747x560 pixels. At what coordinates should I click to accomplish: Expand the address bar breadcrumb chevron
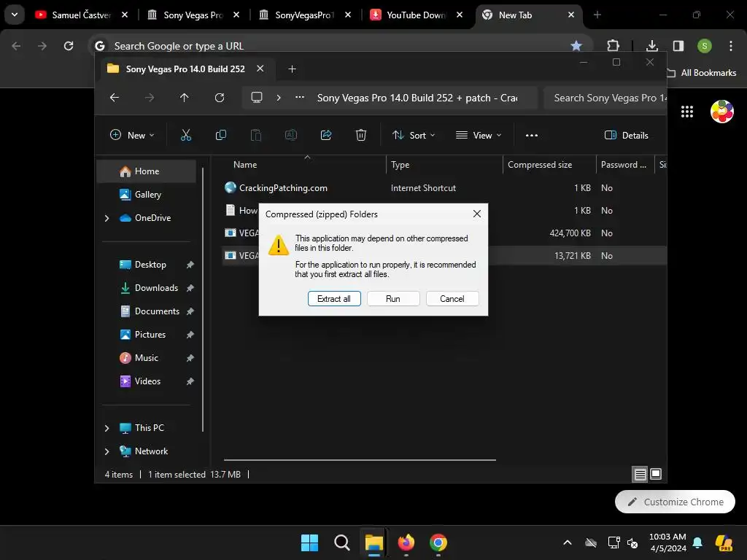pos(279,98)
